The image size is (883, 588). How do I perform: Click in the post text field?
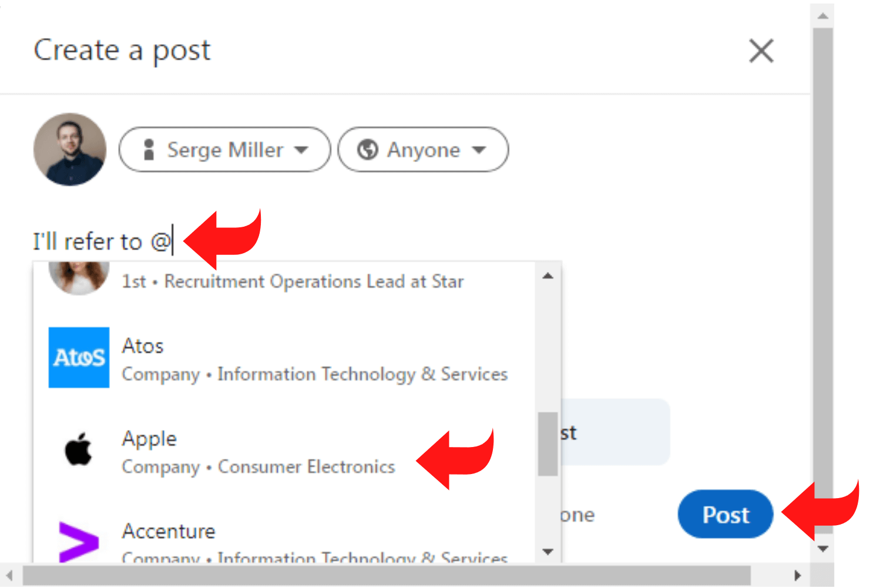tap(411, 241)
